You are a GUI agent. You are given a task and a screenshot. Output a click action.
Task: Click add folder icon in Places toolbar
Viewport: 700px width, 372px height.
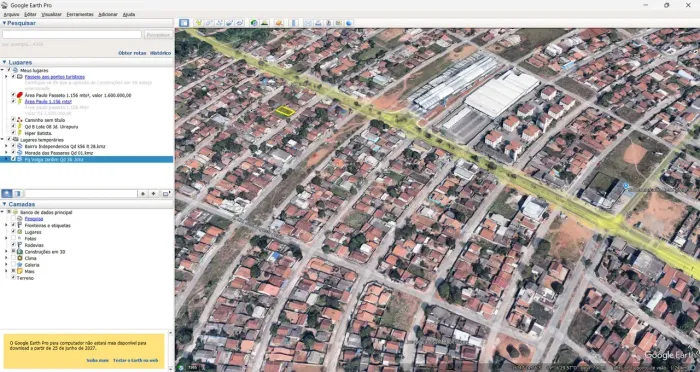coord(166,193)
